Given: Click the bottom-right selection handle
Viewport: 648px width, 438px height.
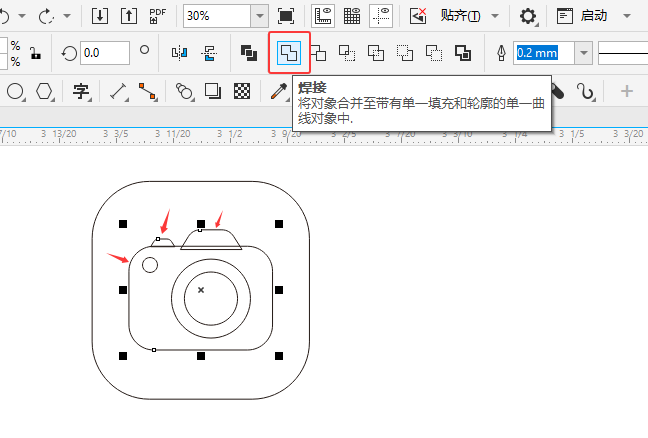Looking at the screenshot, I should coord(279,356).
